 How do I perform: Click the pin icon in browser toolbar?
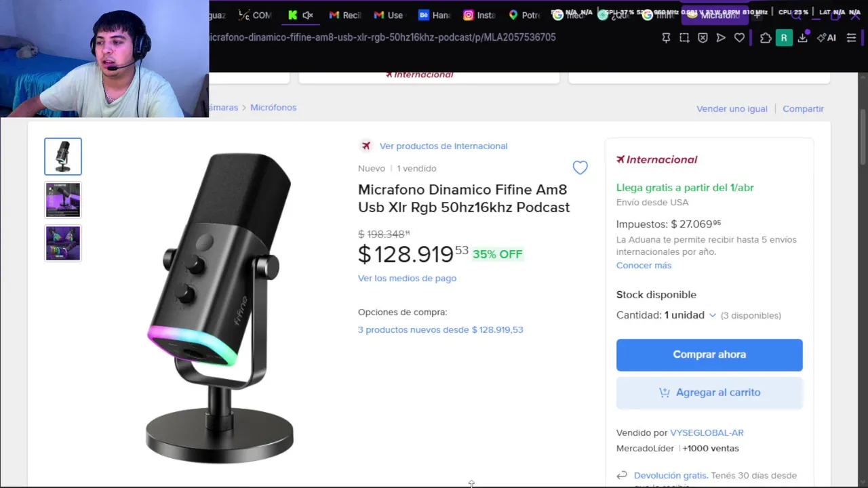click(666, 38)
